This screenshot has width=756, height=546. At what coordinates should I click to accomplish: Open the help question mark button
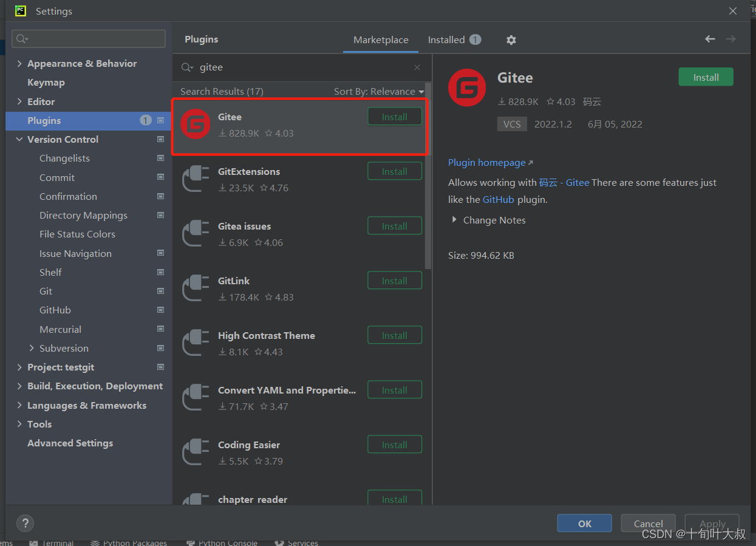click(25, 523)
